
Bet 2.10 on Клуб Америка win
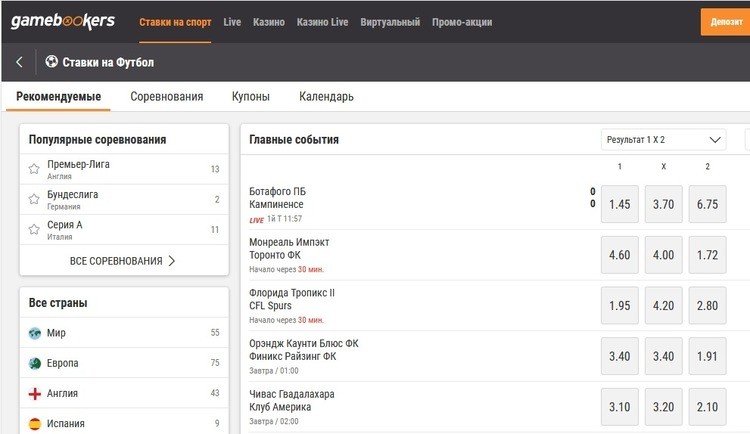707,407
